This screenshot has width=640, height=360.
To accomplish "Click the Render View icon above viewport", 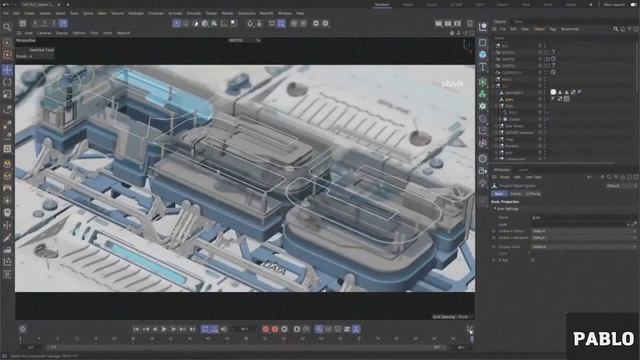I will click(438, 24).
